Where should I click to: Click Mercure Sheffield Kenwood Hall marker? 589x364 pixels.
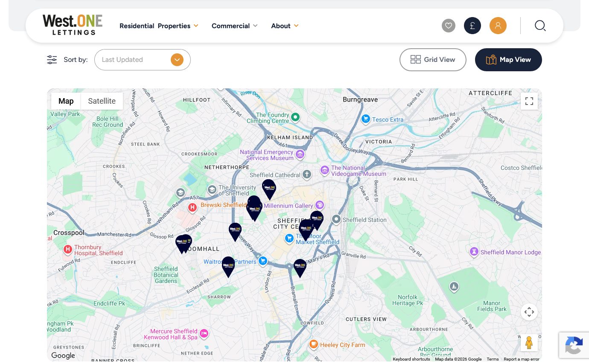(x=204, y=334)
